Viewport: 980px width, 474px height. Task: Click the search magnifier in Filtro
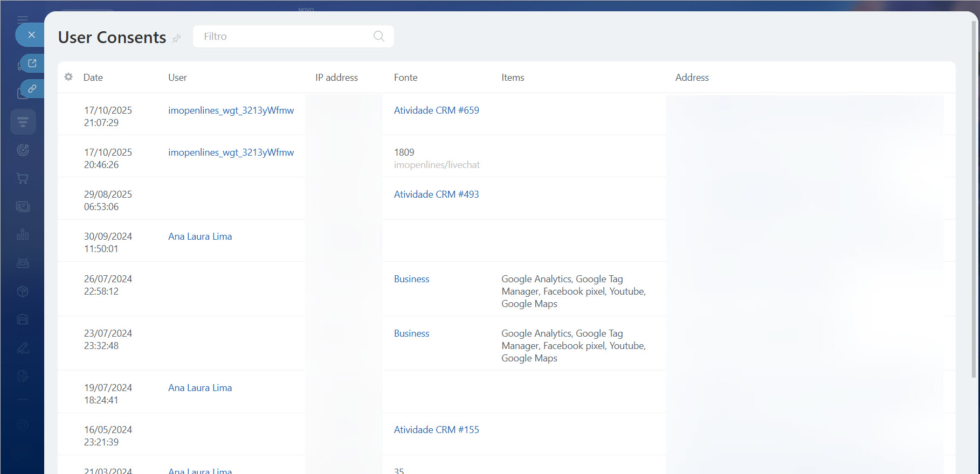[379, 36]
